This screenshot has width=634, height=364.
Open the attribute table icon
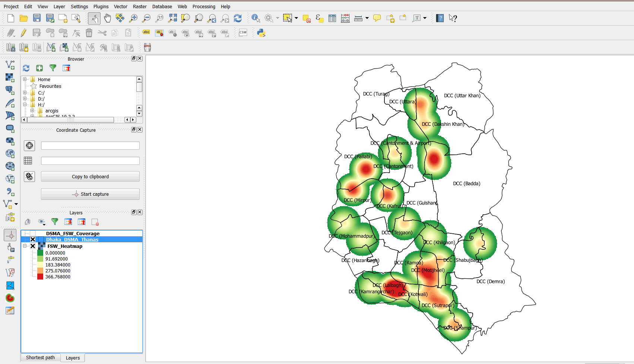tap(332, 18)
